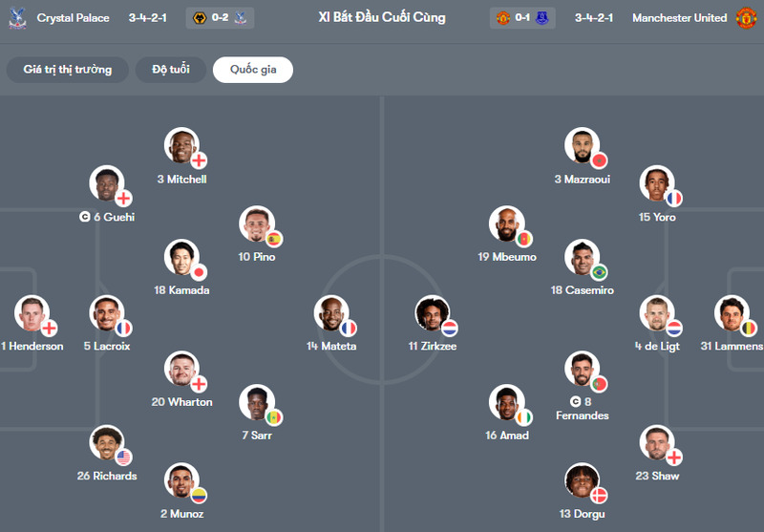Click the Crystal Palace club crest
The image size is (764, 532).
pos(16,18)
